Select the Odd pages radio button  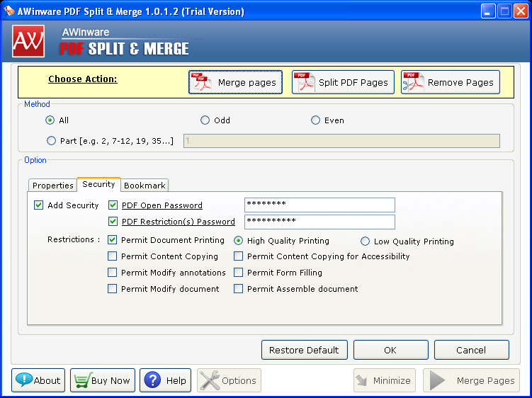[x=205, y=120]
